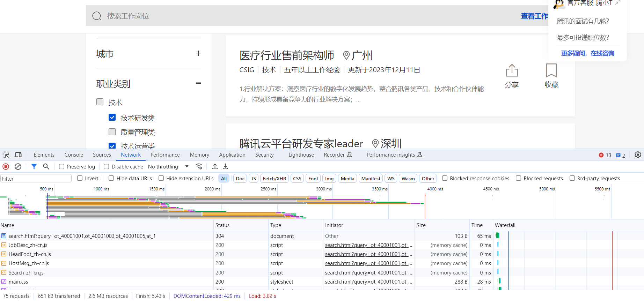Switch to the Elements tab
644x301 pixels.
pos(44,155)
